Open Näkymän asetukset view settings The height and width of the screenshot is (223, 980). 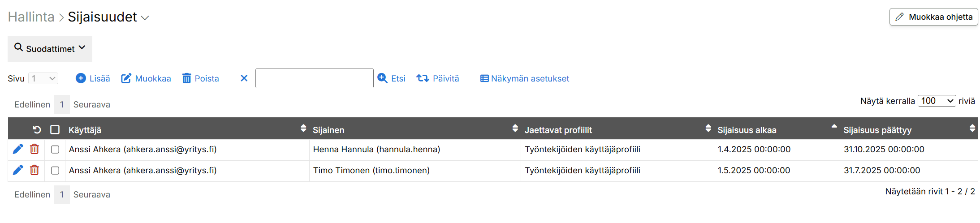524,78
